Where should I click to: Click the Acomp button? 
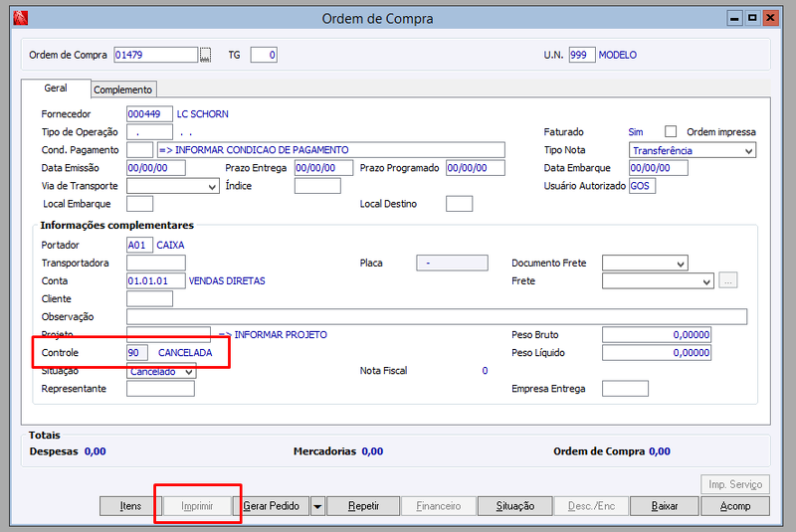coord(735,506)
